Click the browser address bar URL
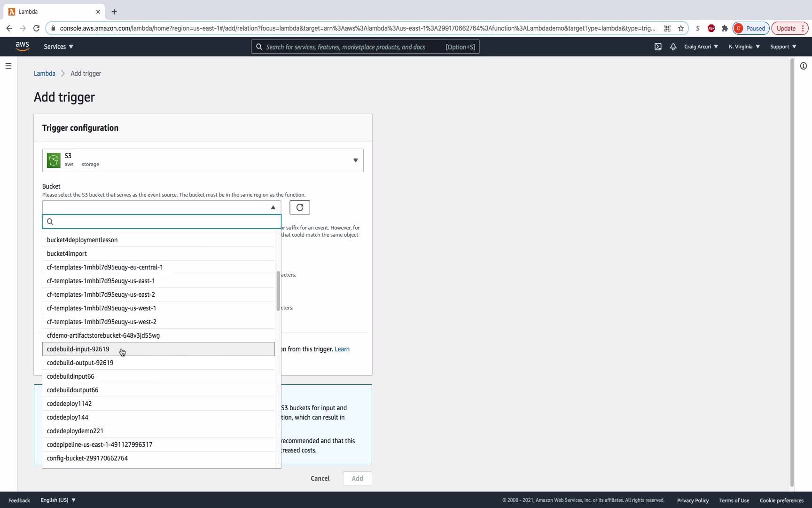Image resolution: width=812 pixels, height=508 pixels. click(357, 28)
